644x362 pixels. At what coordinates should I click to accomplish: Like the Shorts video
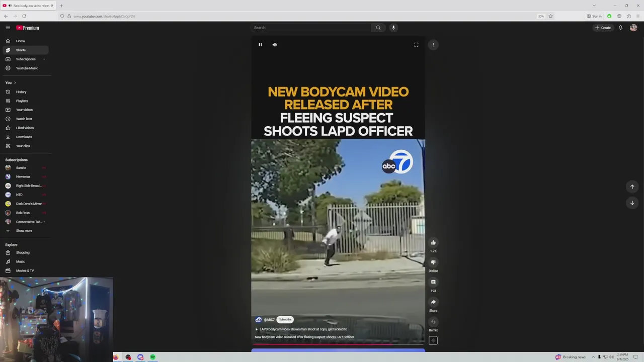tap(433, 242)
